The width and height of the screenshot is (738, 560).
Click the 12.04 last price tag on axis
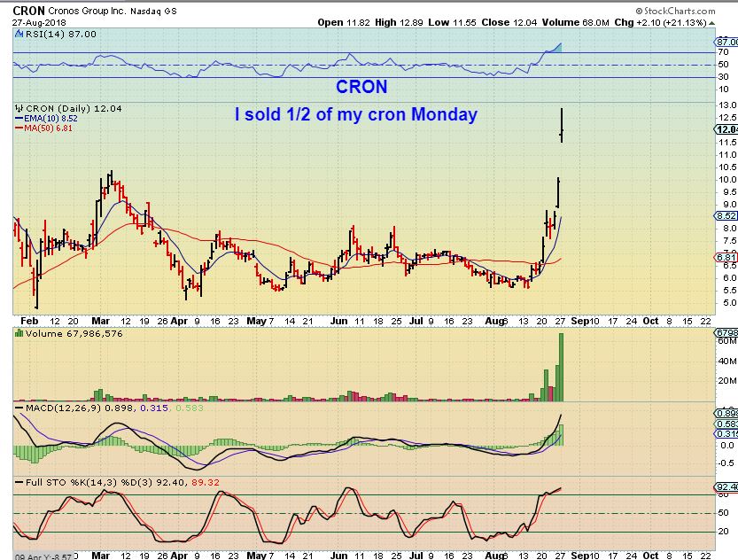click(x=726, y=129)
